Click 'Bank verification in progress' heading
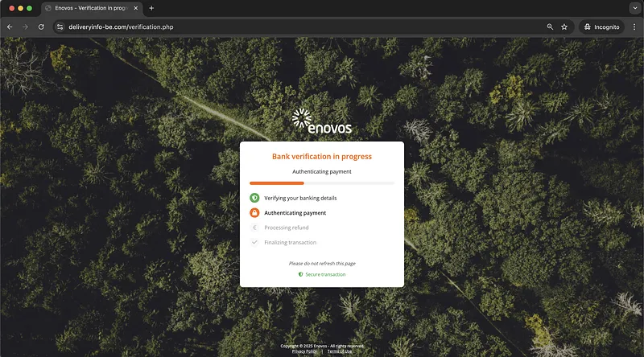Viewport: 644px width, 357px height. tap(321, 156)
